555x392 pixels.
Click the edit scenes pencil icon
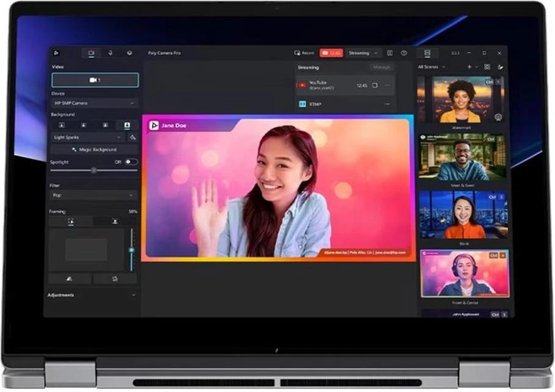500,67
